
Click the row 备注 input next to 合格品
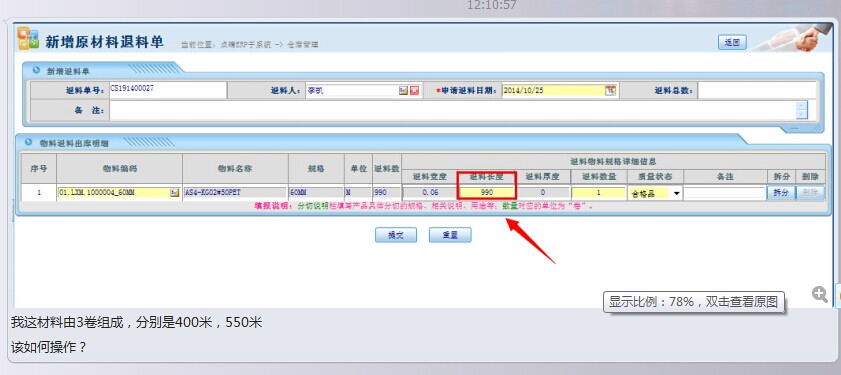[x=725, y=193]
